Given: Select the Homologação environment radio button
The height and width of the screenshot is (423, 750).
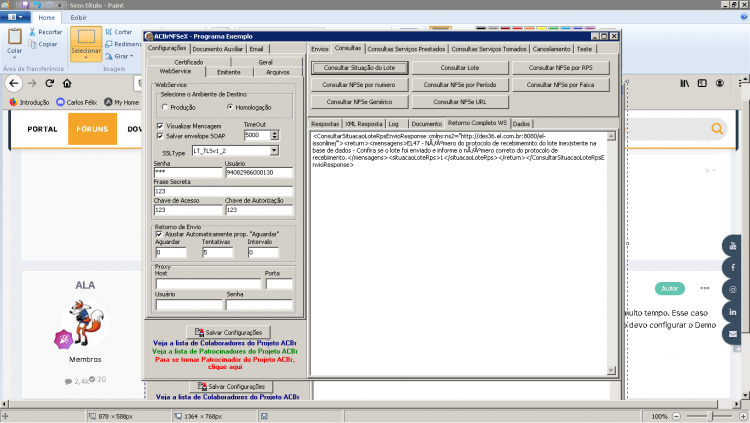Looking at the screenshot, I should pyautogui.click(x=230, y=107).
